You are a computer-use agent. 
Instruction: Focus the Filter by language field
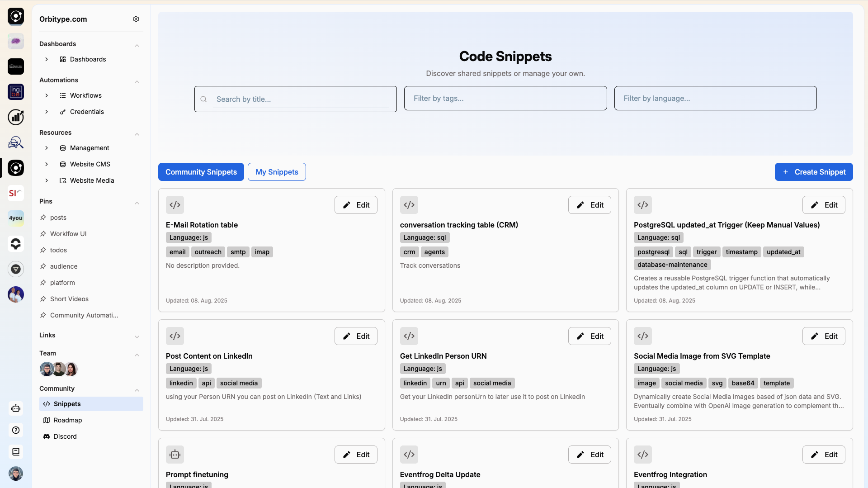[716, 98]
